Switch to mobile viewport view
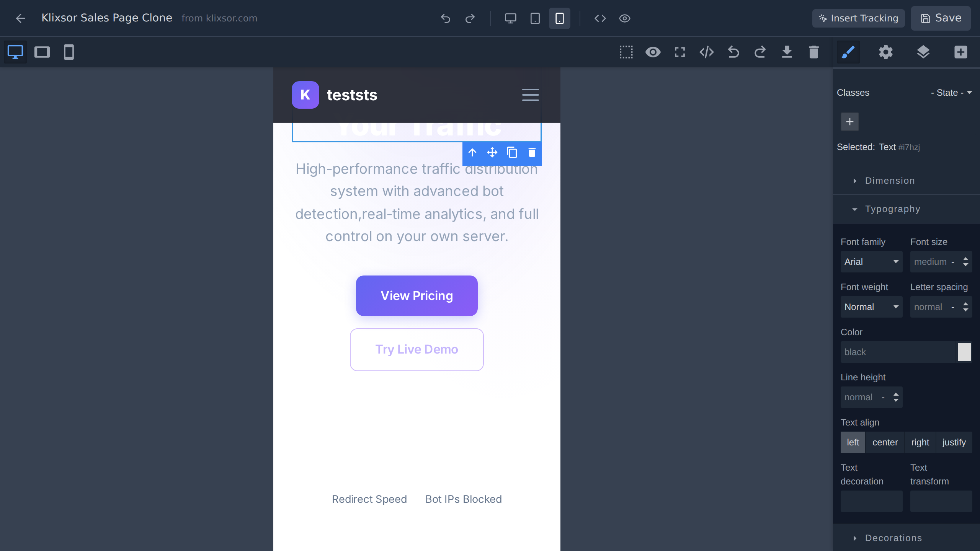 pos(69,52)
